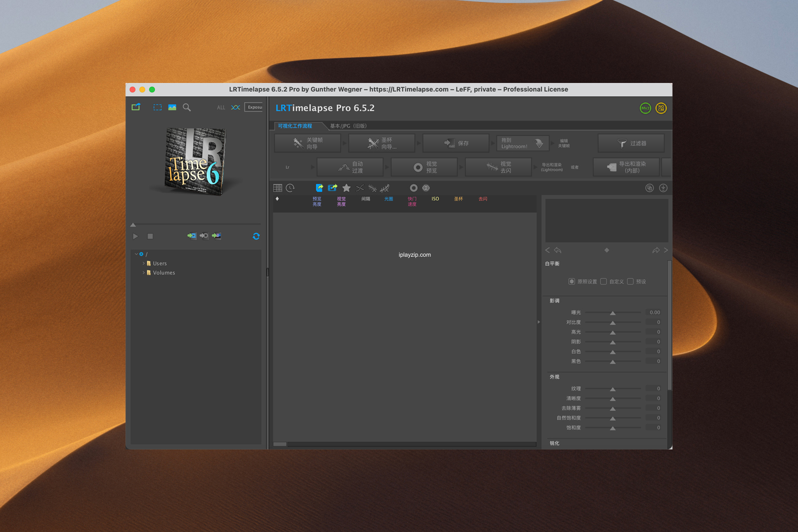798x532 pixels.
Task: Click the diamond-in-circle icon
Action: coord(426,188)
